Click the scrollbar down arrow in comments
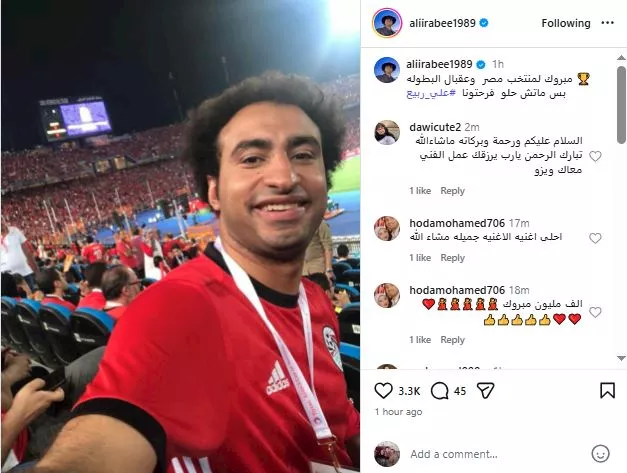The height and width of the screenshot is (473, 627). click(x=621, y=358)
